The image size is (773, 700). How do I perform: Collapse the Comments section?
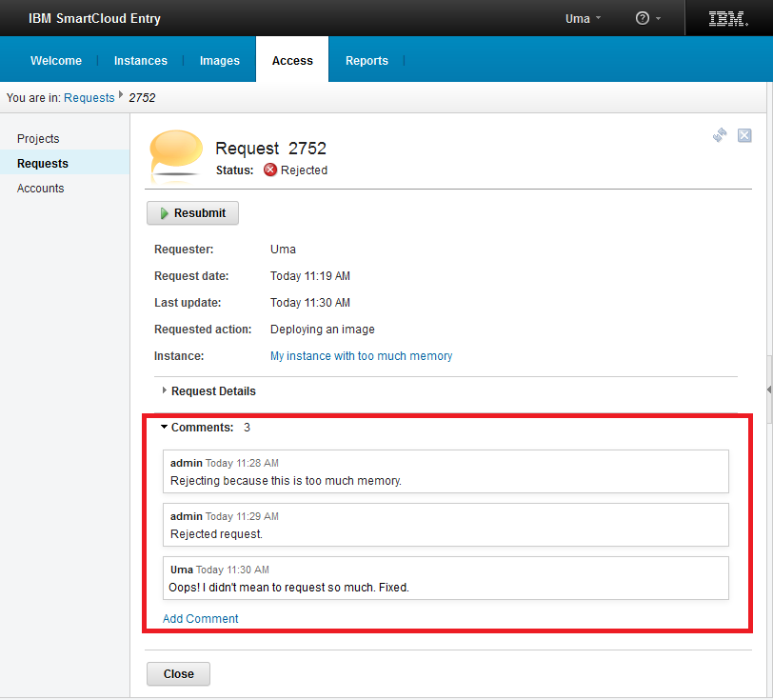(x=201, y=428)
